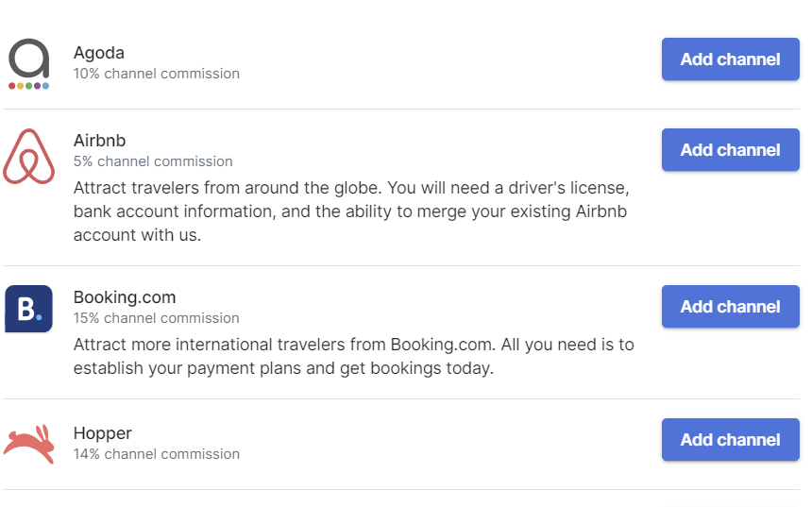Screen dimensions: 812x507
Task: Select the Agoda channel name
Action: 99,53
